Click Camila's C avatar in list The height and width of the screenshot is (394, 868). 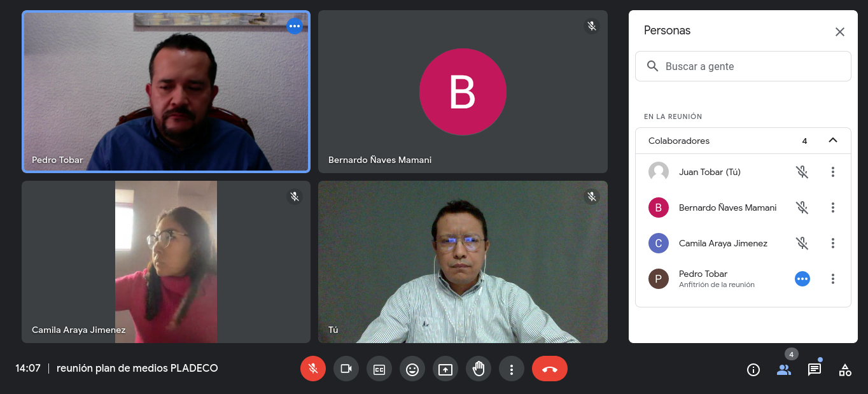pyautogui.click(x=659, y=243)
